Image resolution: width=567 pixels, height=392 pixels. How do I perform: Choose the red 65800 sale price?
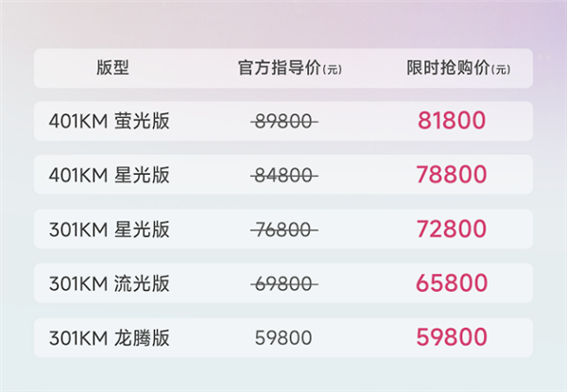click(452, 282)
